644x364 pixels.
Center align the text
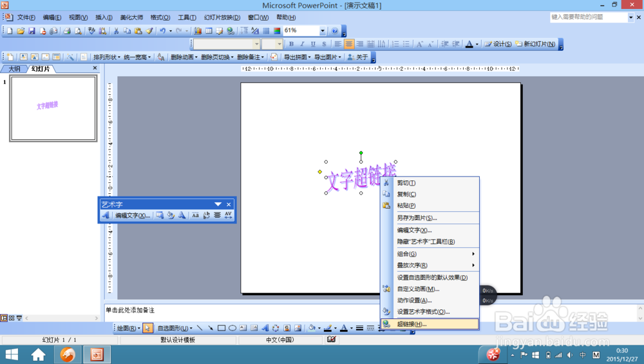348,44
